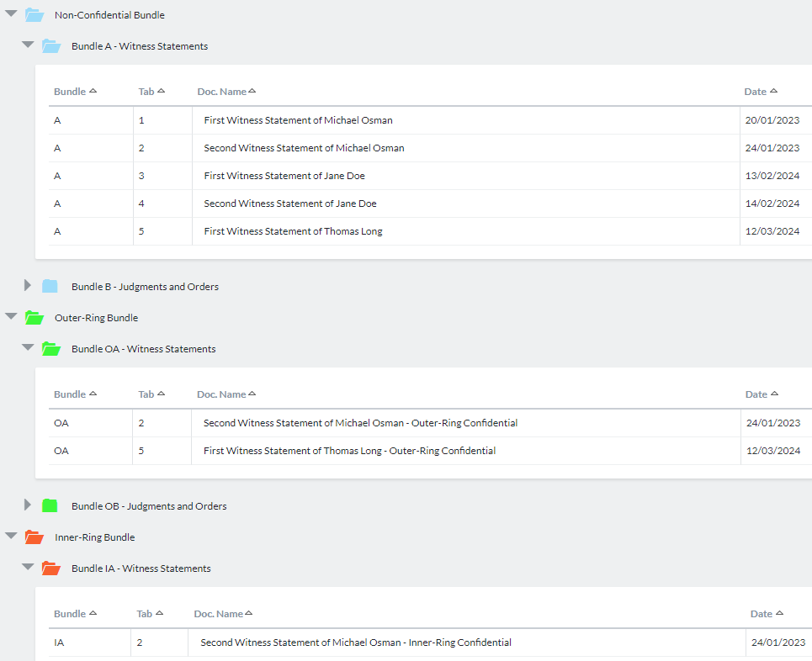Click the blue Non-Confidential Bundle folder icon

point(34,15)
